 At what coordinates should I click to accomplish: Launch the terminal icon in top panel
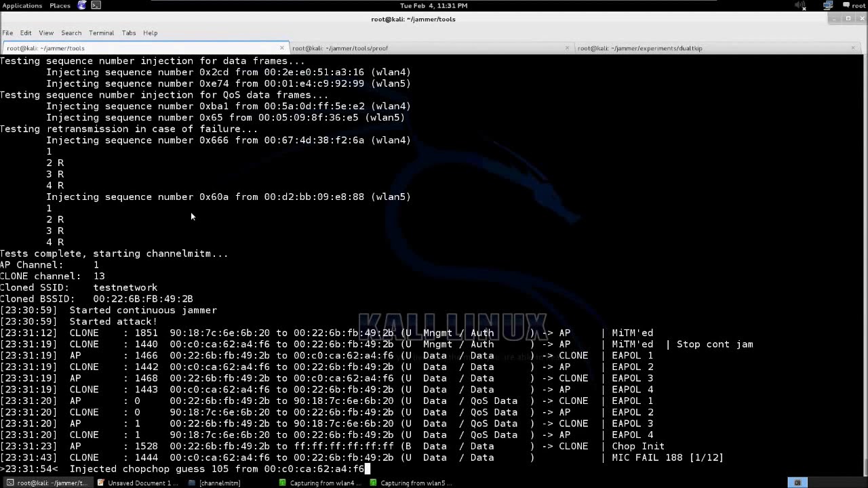[96, 5]
